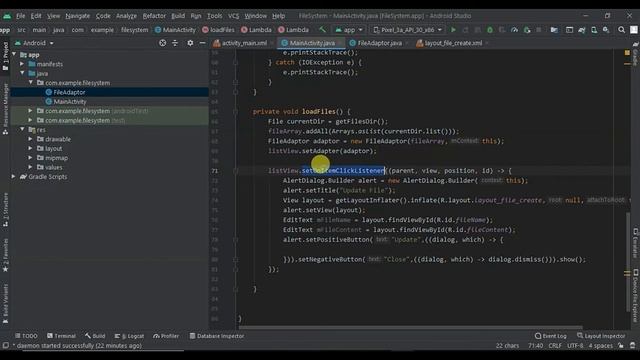Click Sync Project with Gradle Files icon
Image resolution: width=640 pixels, height=360 pixels.
[x=582, y=30]
